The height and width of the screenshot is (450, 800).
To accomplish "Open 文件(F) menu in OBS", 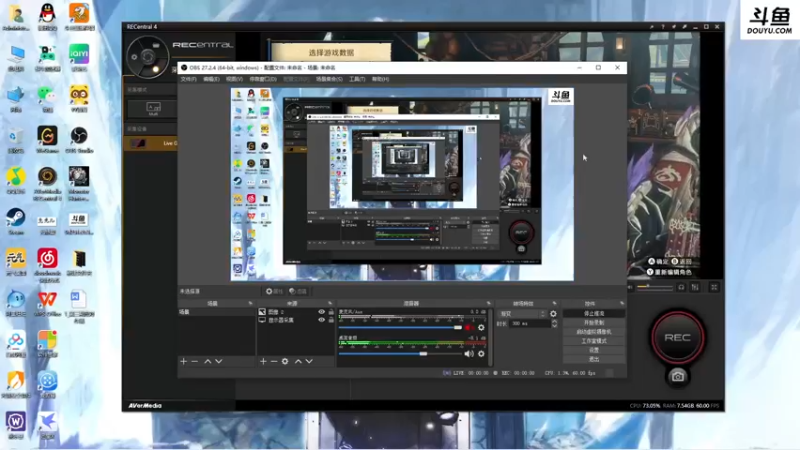I will tap(188, 79).
